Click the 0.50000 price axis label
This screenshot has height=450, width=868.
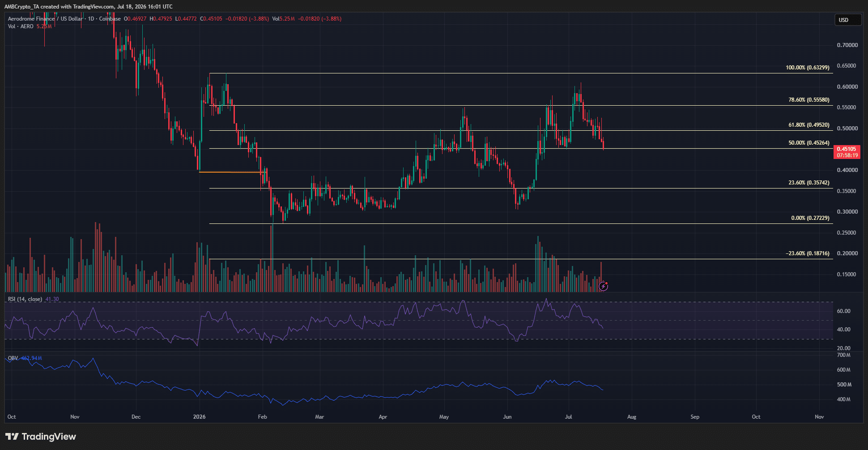(847, 129)
